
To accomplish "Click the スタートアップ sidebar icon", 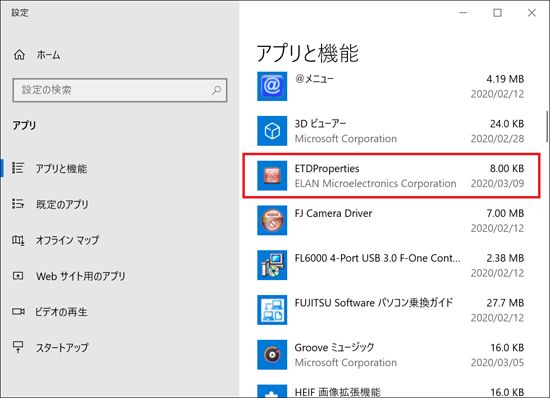I will pos(18,347).
